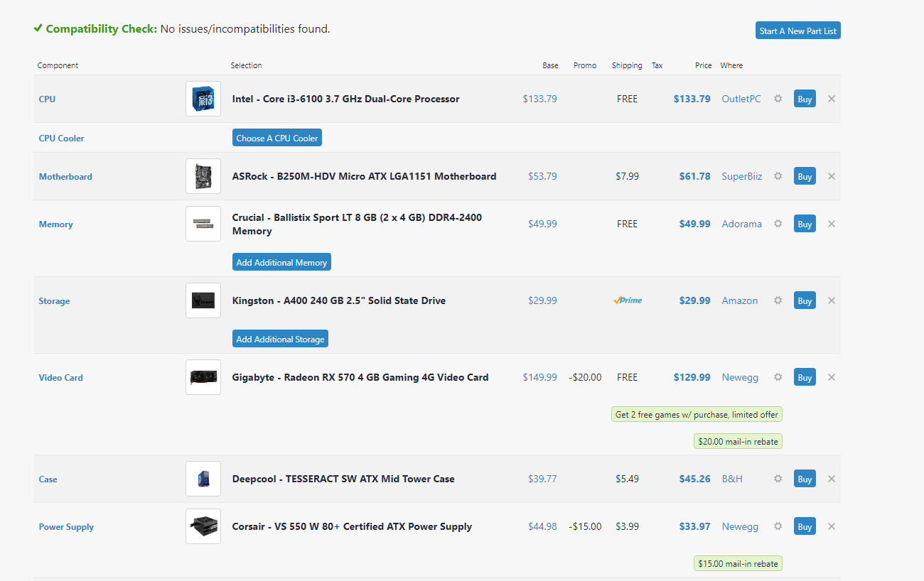The height and width of the screenshot is (581, 924).
Task: Click the $129.99 video card price
Action: pos(692,377)
